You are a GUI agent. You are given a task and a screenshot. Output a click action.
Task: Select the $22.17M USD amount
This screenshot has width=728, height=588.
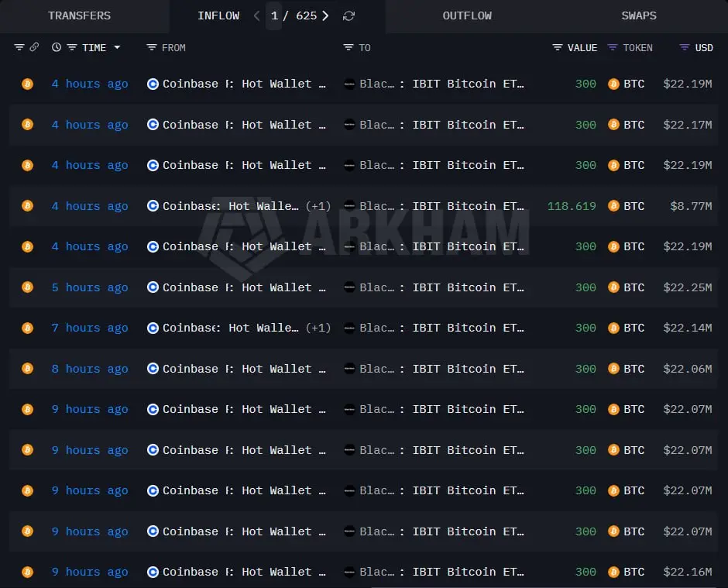[688, 125]
